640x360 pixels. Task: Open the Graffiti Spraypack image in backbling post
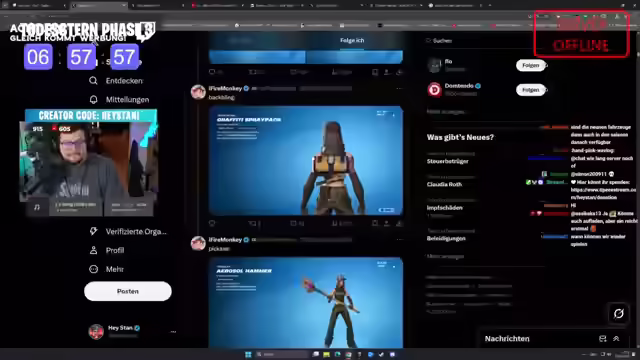pos(306,160)
